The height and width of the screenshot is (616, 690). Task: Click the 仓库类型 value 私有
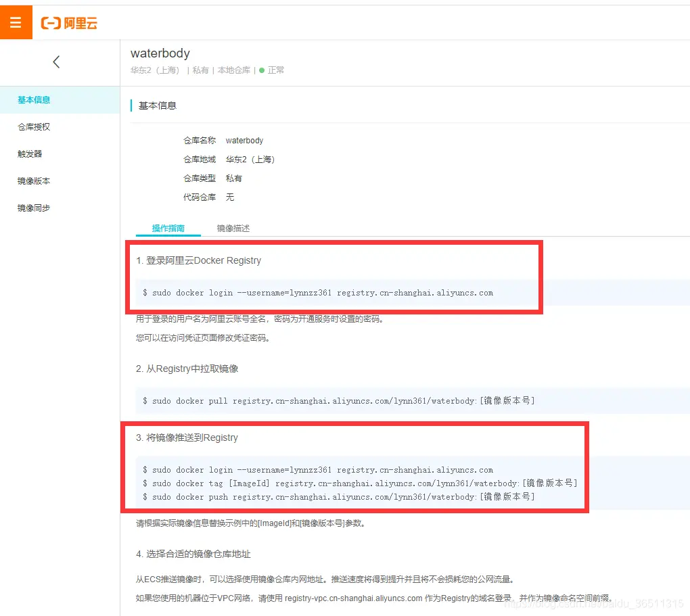(x=233, y=179)
